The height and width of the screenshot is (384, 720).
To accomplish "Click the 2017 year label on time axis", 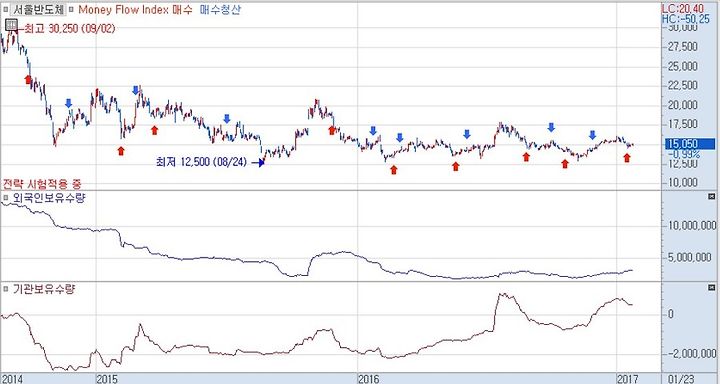I will pos(628,379).
